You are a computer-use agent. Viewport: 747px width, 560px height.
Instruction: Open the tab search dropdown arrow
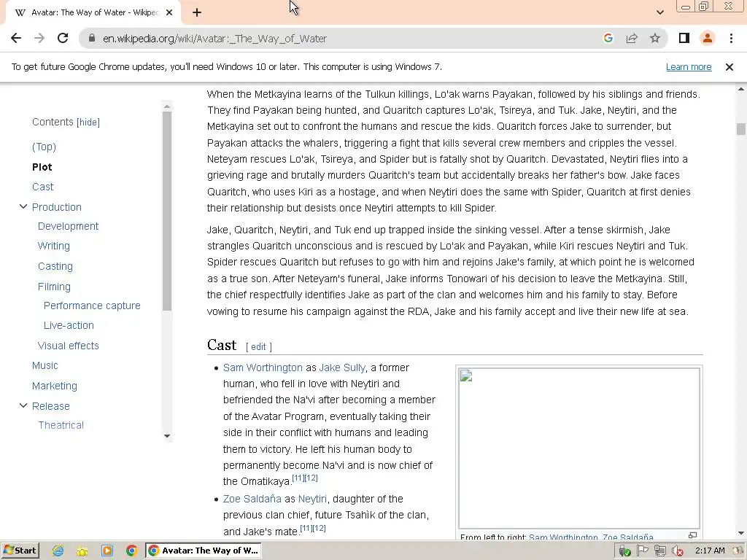point(659,13)
